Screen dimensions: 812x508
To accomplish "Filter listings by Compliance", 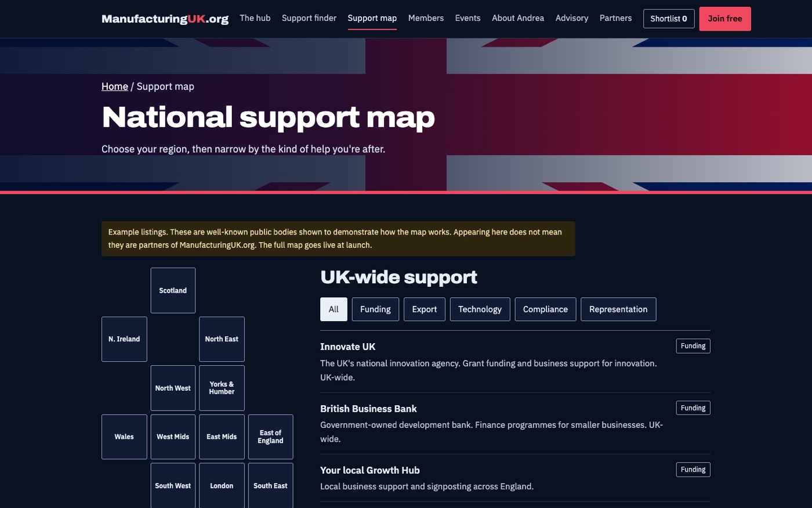I will 545,309.
